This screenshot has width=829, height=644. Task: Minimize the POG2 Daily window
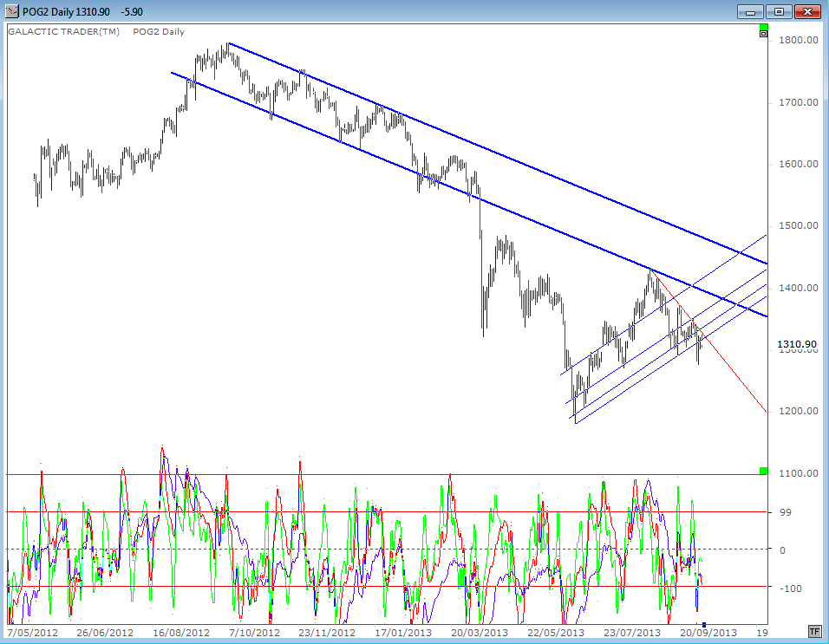(x=750, y=11)
